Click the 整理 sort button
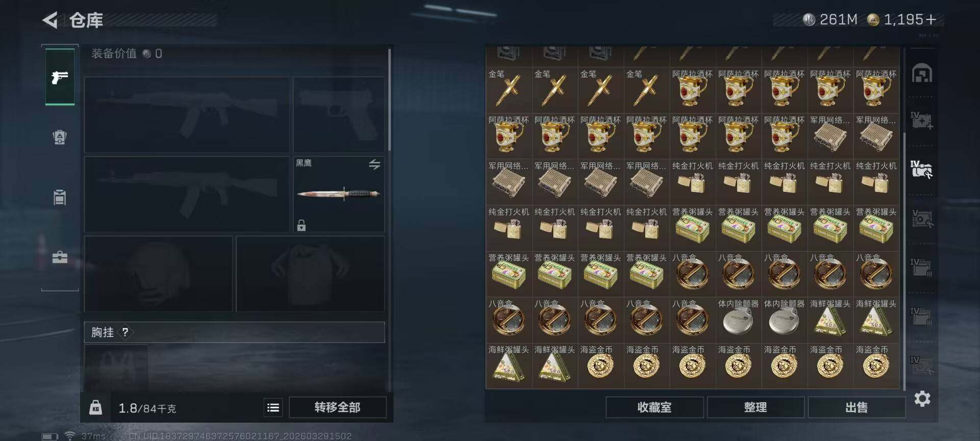This screenshot has height=441, width=980. click(755, 407)
